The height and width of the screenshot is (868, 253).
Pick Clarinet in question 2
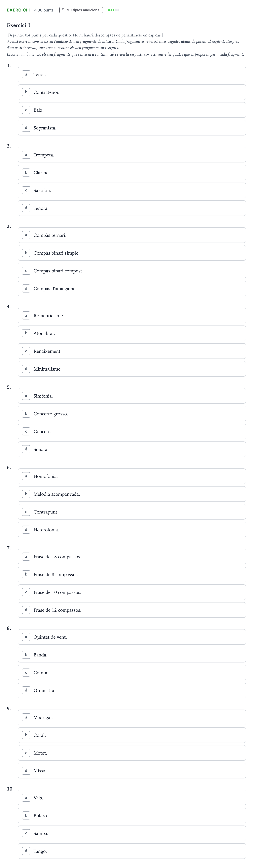point(132,173)
